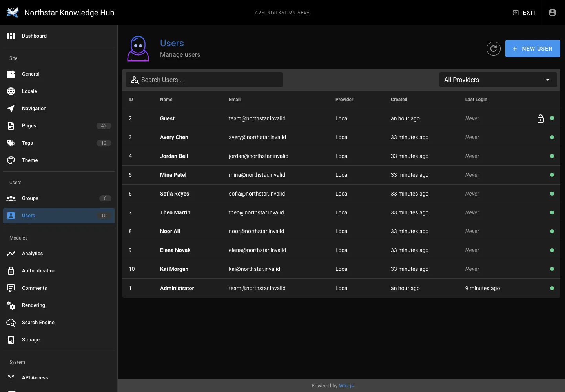Click the Users sidebar icon
565x392 pixels.
point(11,216)
